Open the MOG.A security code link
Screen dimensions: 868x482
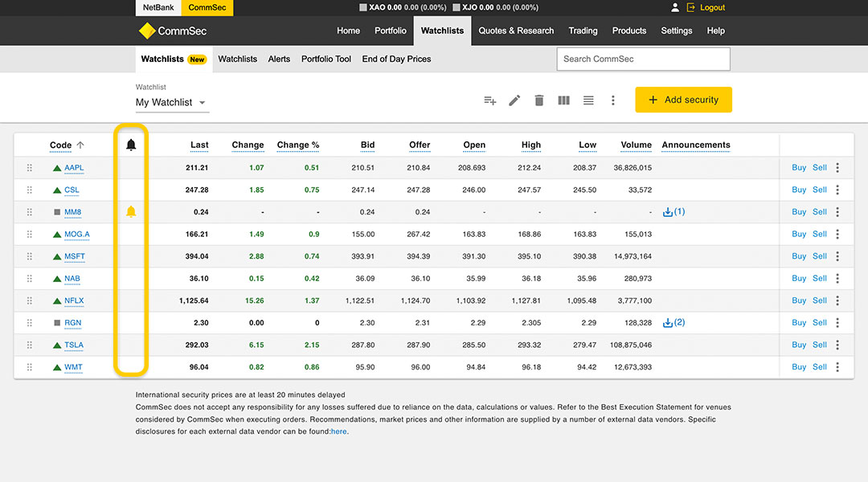[77, 234]
